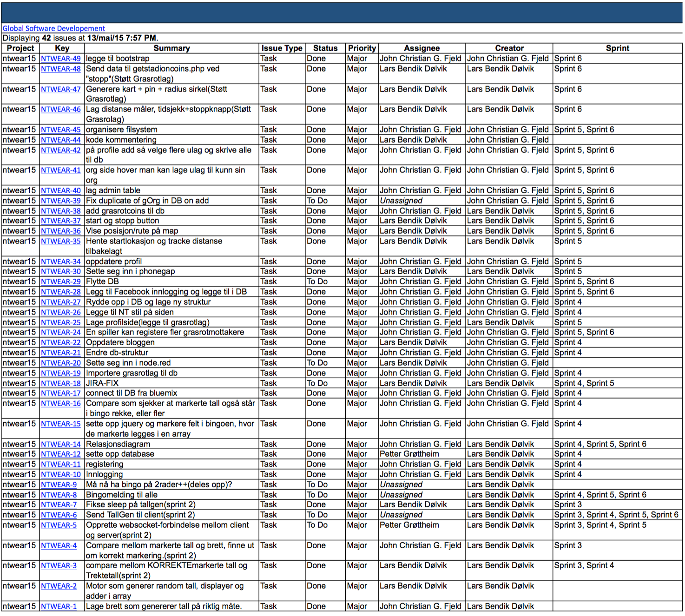Open issue NTWEAR-15
Image resolution: width=685 pixels, height=616 pixels.
click(x=61, y=424)
